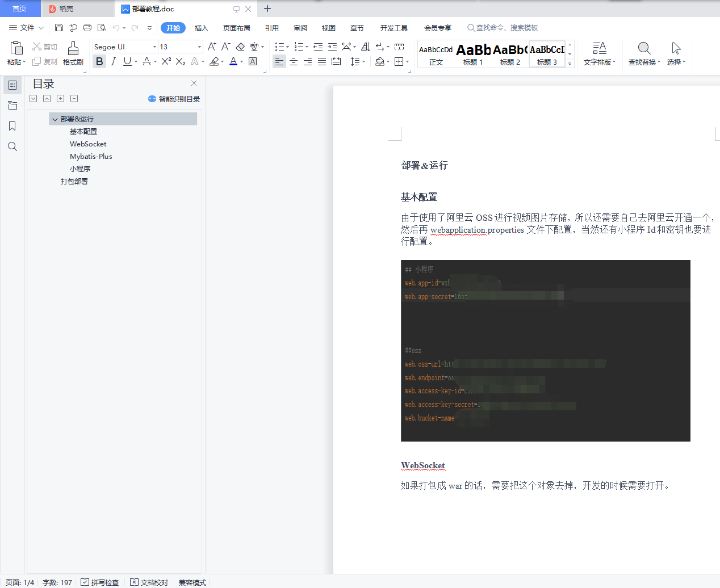Click 拼写检查 in status bar
This screenshot has height=588, width=720.
(x=100, y=582)
